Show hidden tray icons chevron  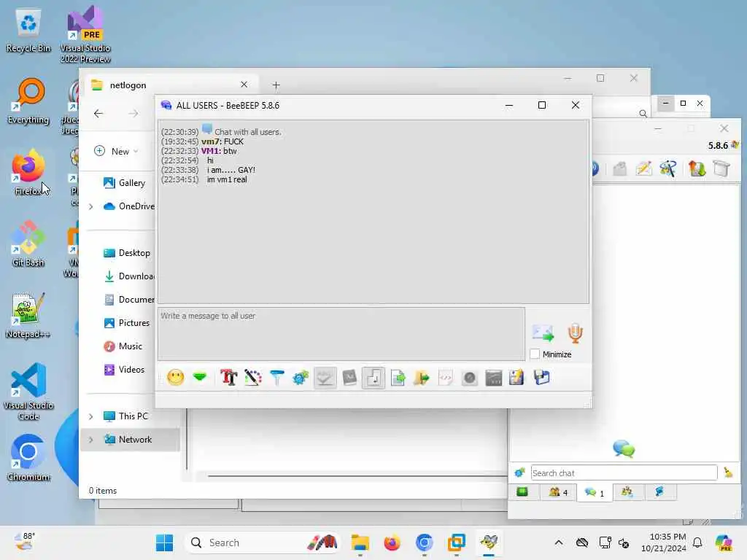(558, 542)
